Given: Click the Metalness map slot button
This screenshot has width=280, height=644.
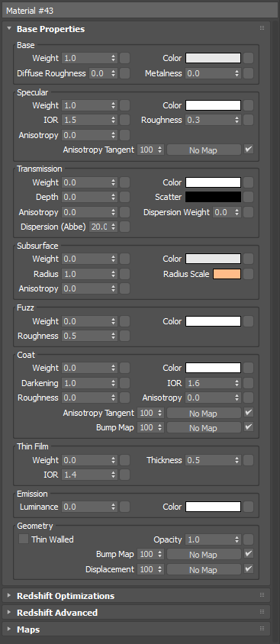Looking at the screenshot, I should point(248,73).
